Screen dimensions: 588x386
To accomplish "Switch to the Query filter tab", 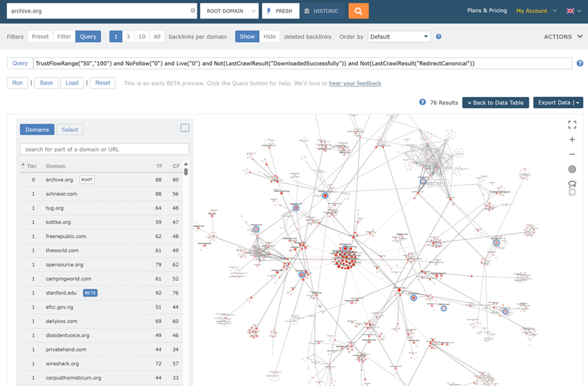I will [88, 36].
